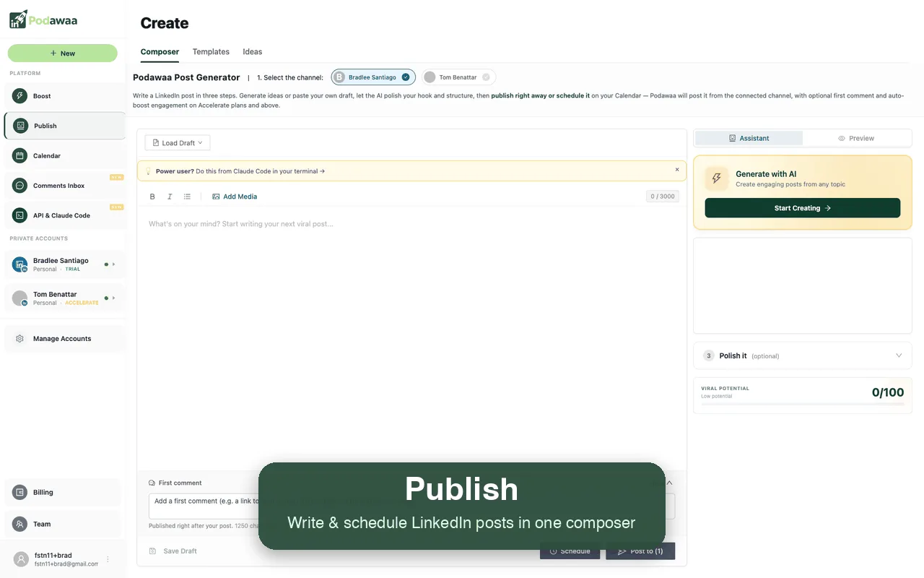The width and height of the screenshot is (924, 578).
Task: Click Add Media
Action: 235,197
